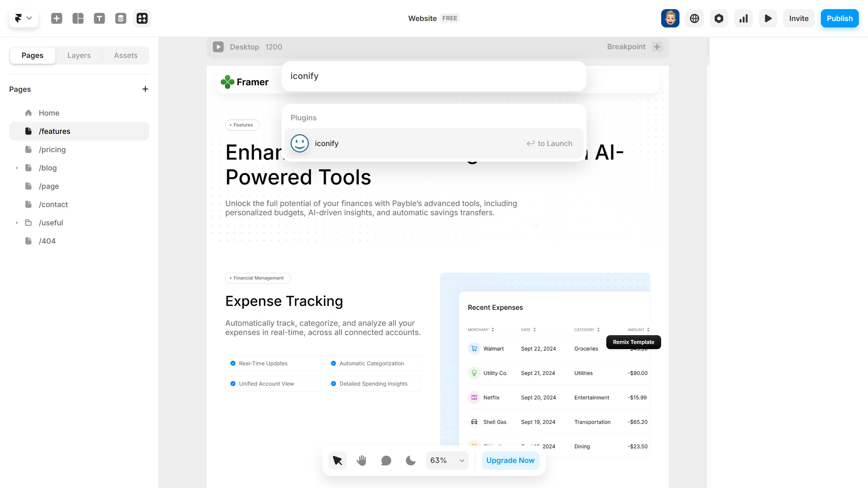The height and width of the screenshot is (488, 868).
Task: Click the Preview play button in the top bar
Action: (768, 18)
